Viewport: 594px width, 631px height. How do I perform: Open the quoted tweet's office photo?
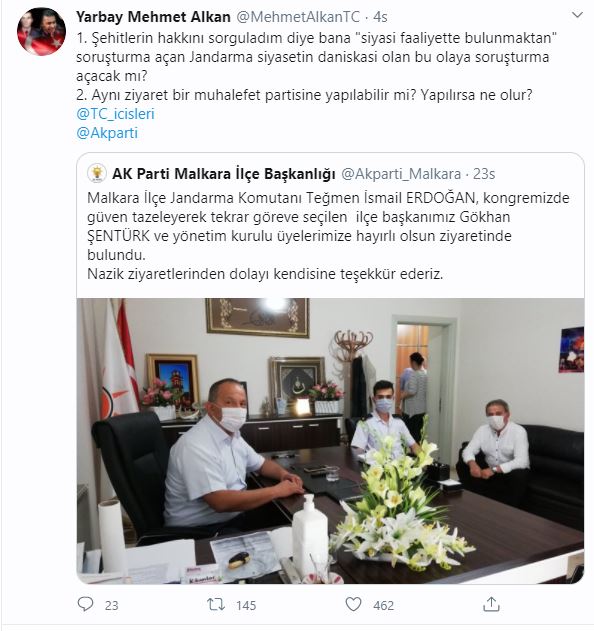[x=330, y=441]
